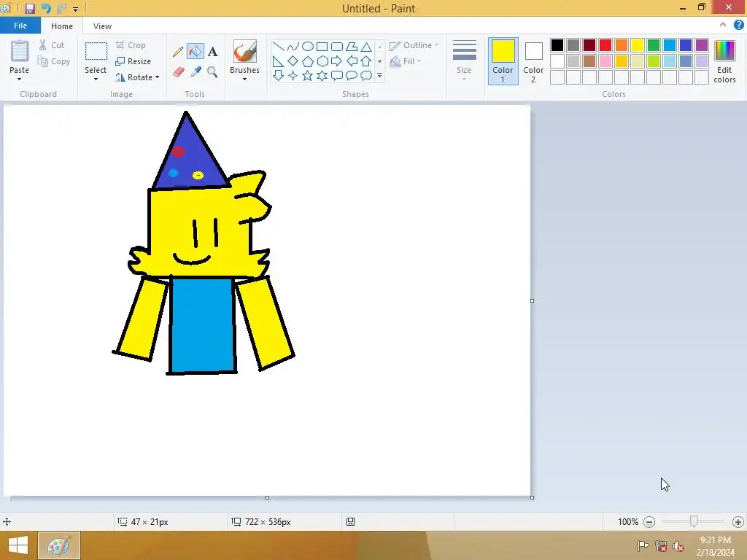Choose the Up arrow shape

(x=366, y=61)
